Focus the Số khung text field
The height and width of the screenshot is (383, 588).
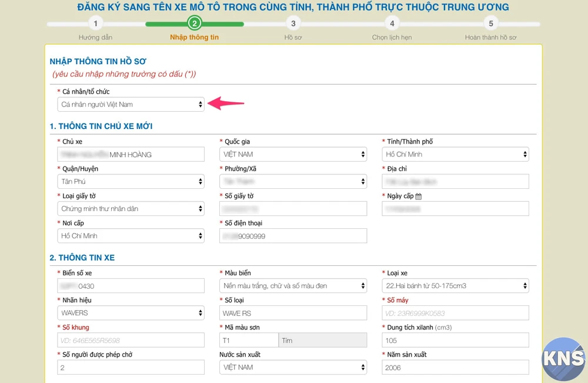click(131, 340)
